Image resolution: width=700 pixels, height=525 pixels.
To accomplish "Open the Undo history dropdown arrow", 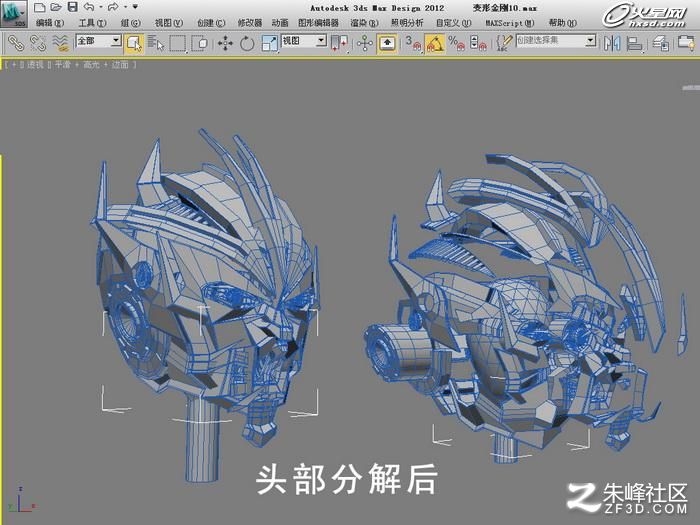I will 101,7.
